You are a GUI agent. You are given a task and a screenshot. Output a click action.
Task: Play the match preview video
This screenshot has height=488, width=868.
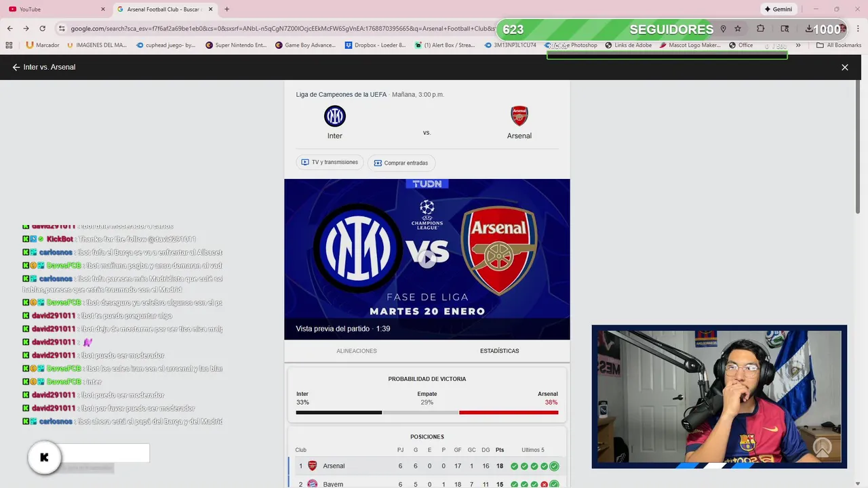coord(427,259)
